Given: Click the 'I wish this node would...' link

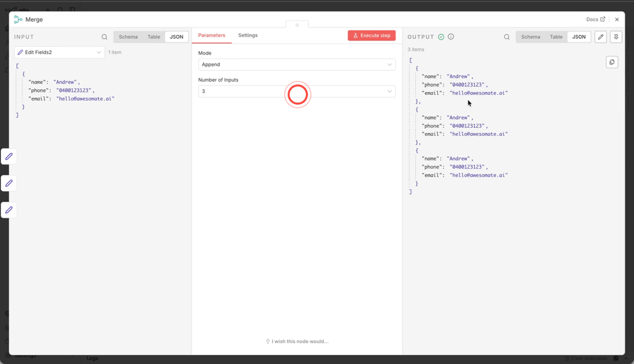Looking at the screenshot, I should click(x=297, y=341).
